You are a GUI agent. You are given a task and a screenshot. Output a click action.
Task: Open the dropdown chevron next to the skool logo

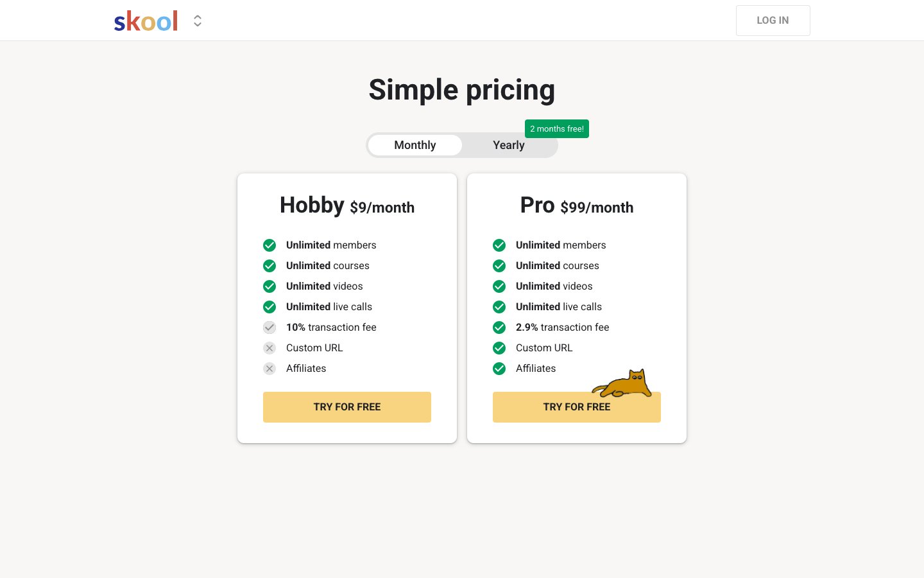point(198,21)
